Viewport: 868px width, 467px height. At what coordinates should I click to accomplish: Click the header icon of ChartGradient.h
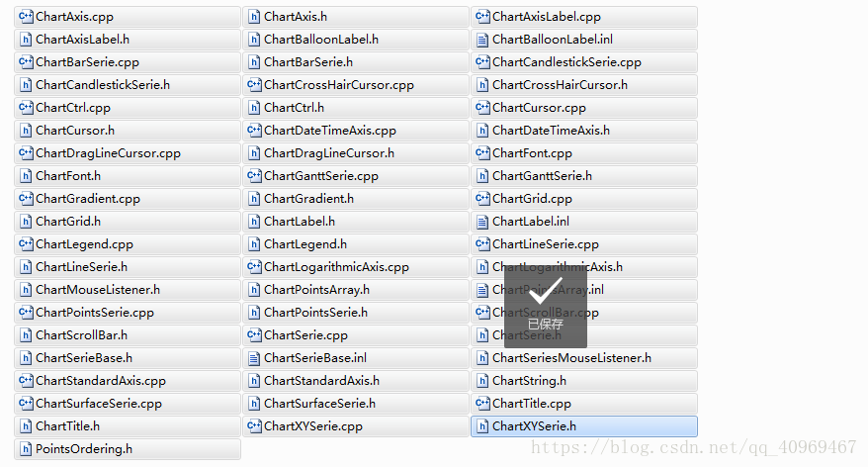[254, 198]
